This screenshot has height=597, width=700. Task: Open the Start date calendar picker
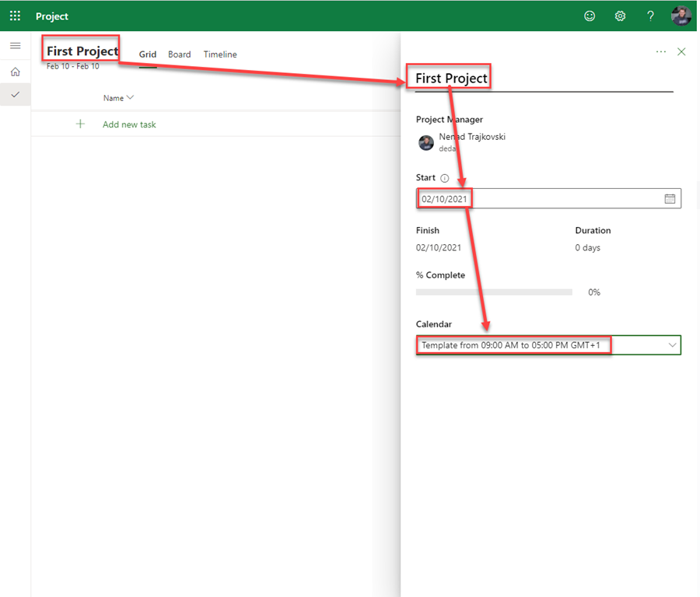coord(670,199)
